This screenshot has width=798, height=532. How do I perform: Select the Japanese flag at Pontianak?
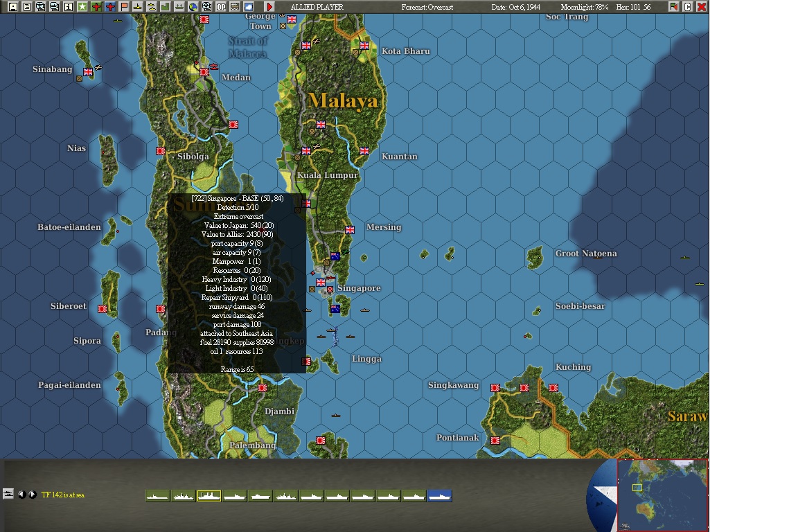495,440
